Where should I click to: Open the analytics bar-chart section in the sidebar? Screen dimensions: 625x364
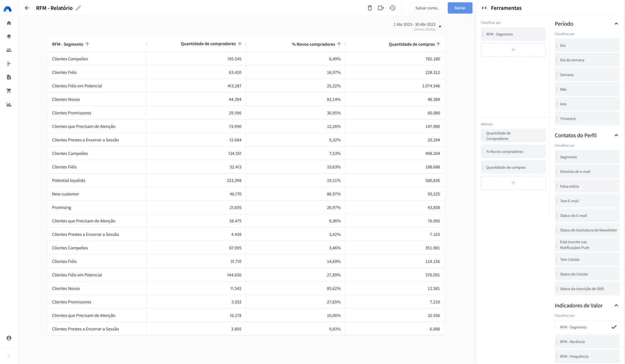[9, 104]
